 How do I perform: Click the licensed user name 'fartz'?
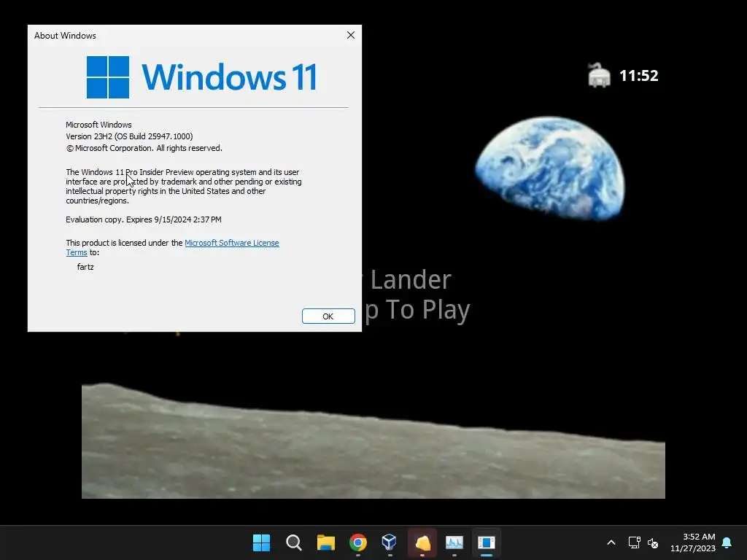85,267
